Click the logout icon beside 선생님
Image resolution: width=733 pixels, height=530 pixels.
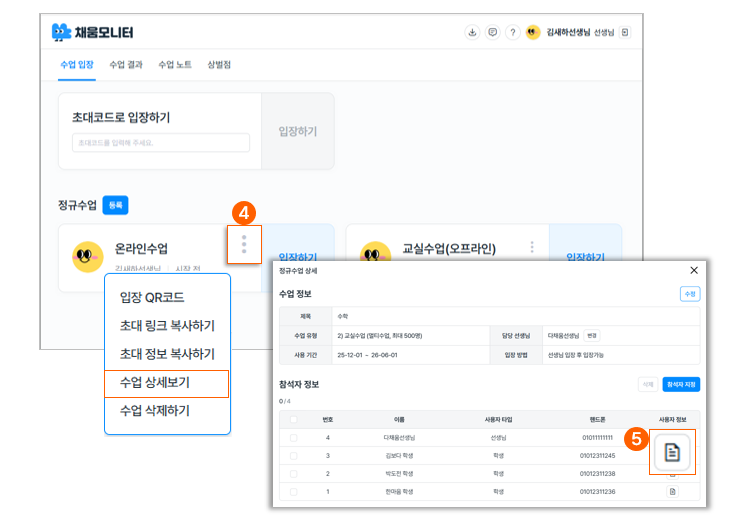click(x=625, y=32)
